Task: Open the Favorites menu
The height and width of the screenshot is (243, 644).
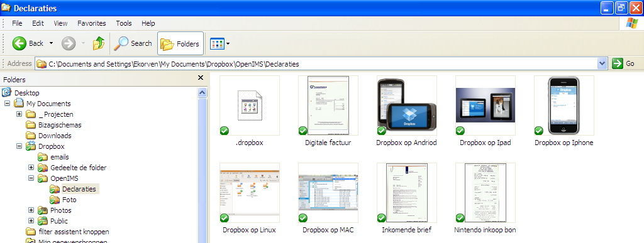Action: [92, 23]
